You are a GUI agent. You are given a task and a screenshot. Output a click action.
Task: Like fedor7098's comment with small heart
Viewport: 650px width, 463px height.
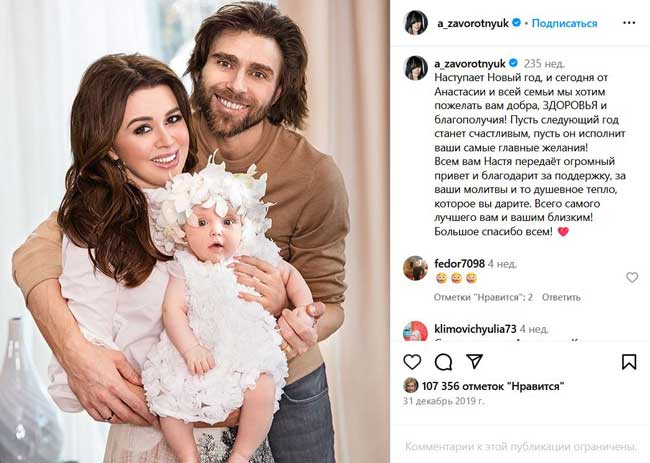pyautogui.click(x=632, y=277)
